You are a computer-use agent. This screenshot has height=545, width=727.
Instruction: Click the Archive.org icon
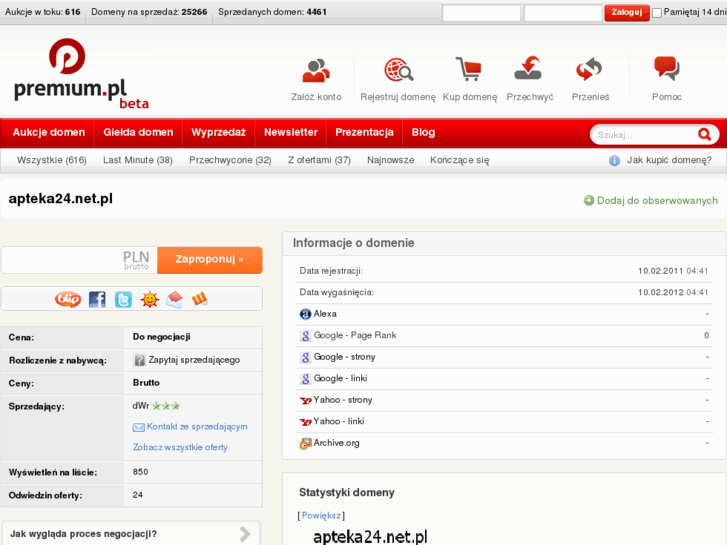(305, 443)
